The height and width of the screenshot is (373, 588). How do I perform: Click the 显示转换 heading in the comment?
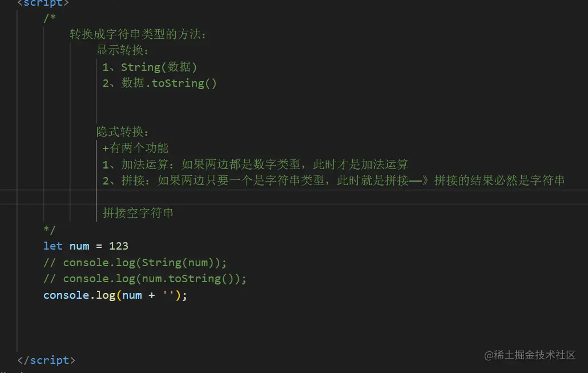click(122, 50)
